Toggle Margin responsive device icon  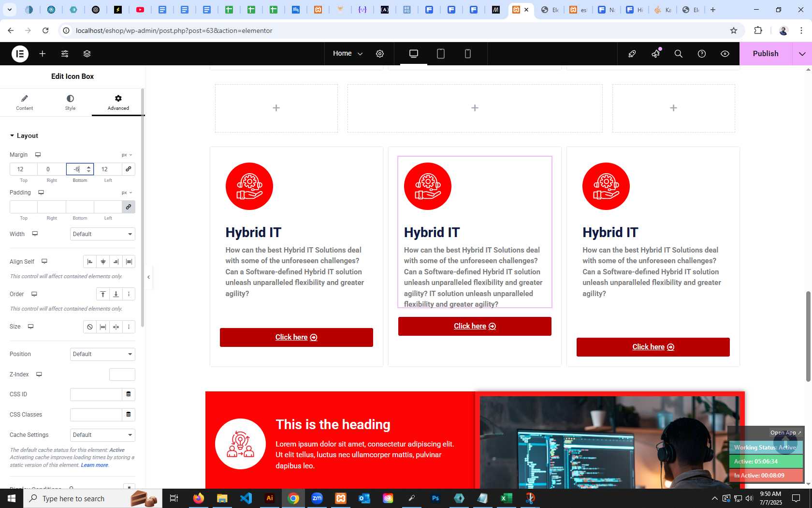(x=38, y=155)
